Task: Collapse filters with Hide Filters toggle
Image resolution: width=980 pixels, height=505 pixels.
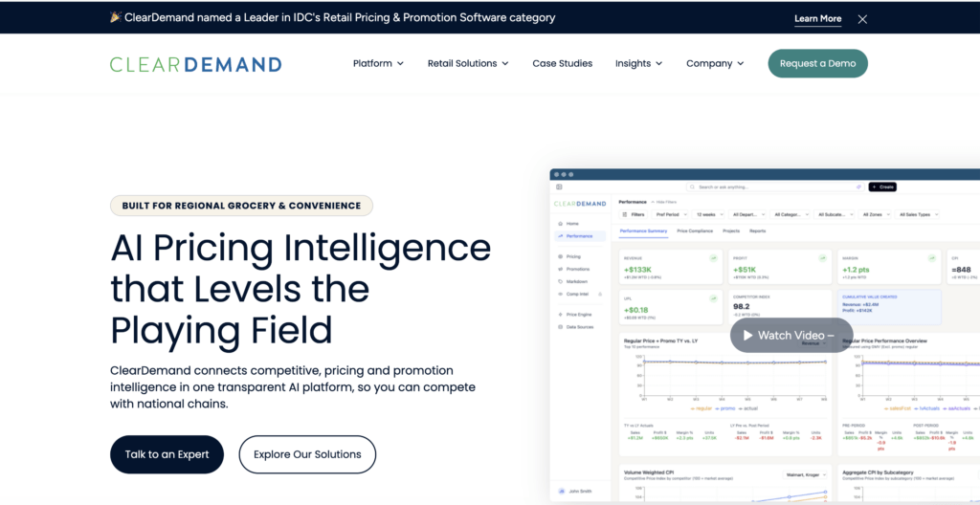Action: point(663,202)
